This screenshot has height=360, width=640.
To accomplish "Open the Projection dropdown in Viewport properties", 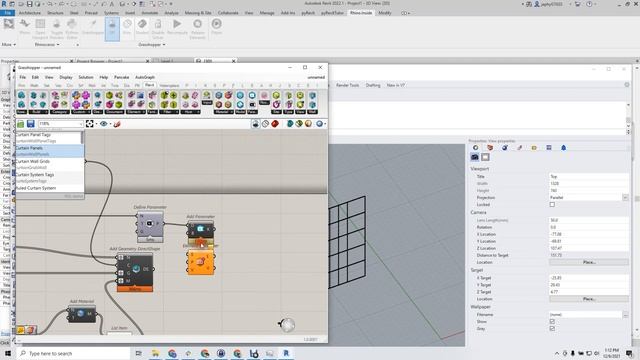I will tap(625, 198).
